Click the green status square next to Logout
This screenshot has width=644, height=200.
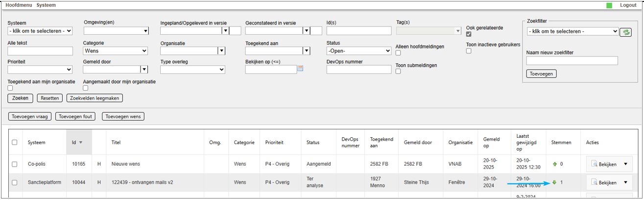609,5
